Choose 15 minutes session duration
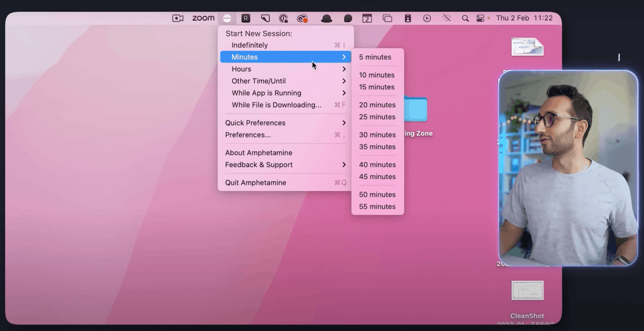Screen dimensions: 644x331 click(377, 87)
